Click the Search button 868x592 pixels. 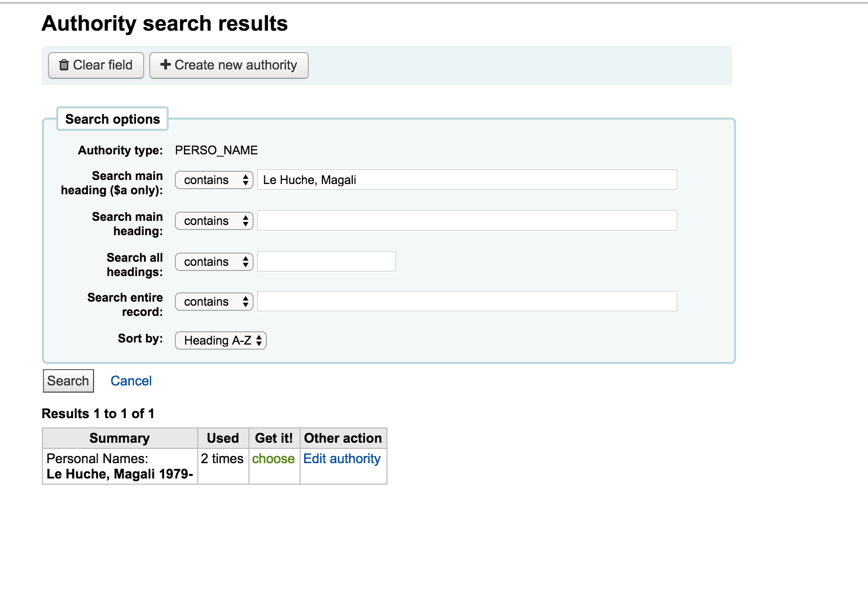tap(68, 381)
